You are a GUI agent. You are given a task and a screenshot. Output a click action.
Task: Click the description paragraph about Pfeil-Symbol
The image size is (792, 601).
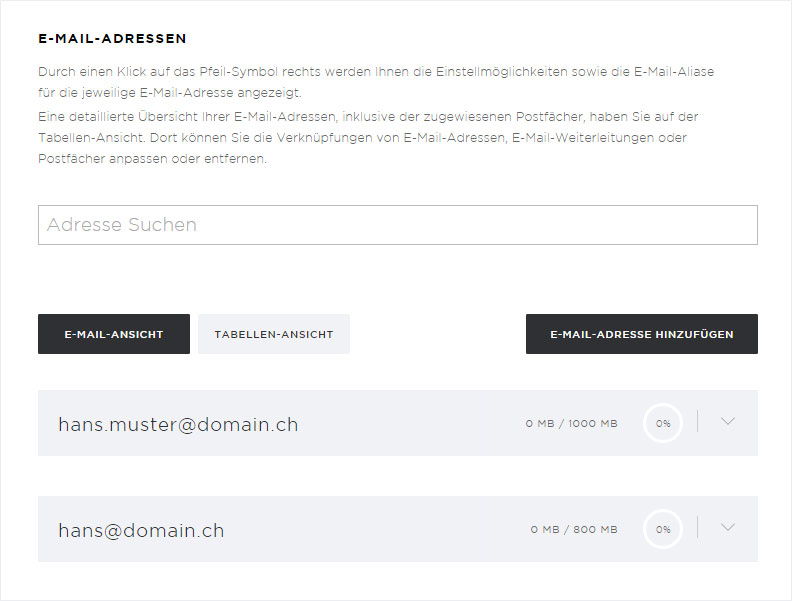click(x=376, y=82)
